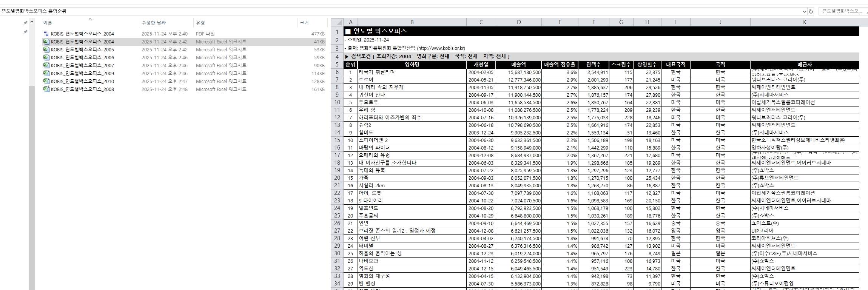Click the 검색조건 row in preview
Screen dimensions: 868x290
tap(601, 56)
